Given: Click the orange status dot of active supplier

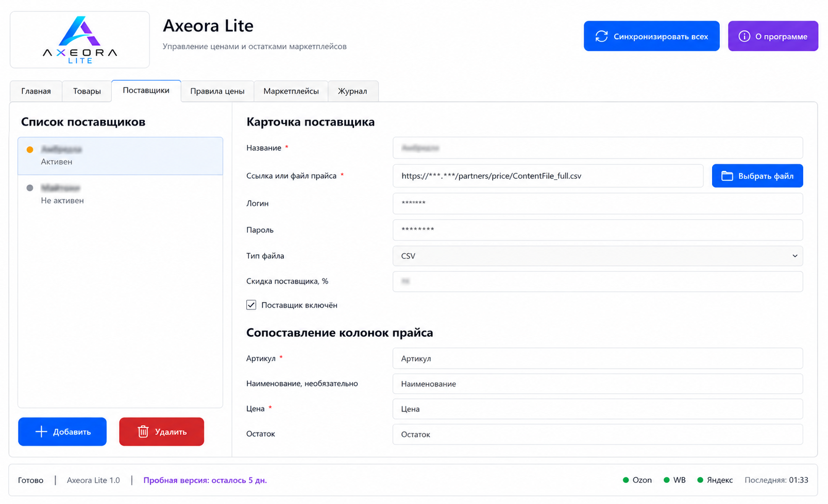Looking at the screenshot, I should [x=30, y=150].
